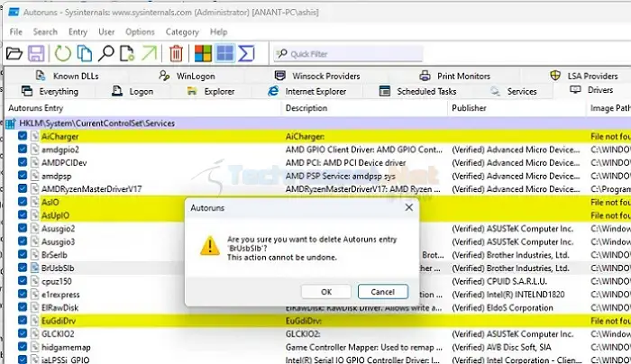Viewport: 631px width, 364px height.
Task: Sort by Publisher column header
Action: (517, 108)
